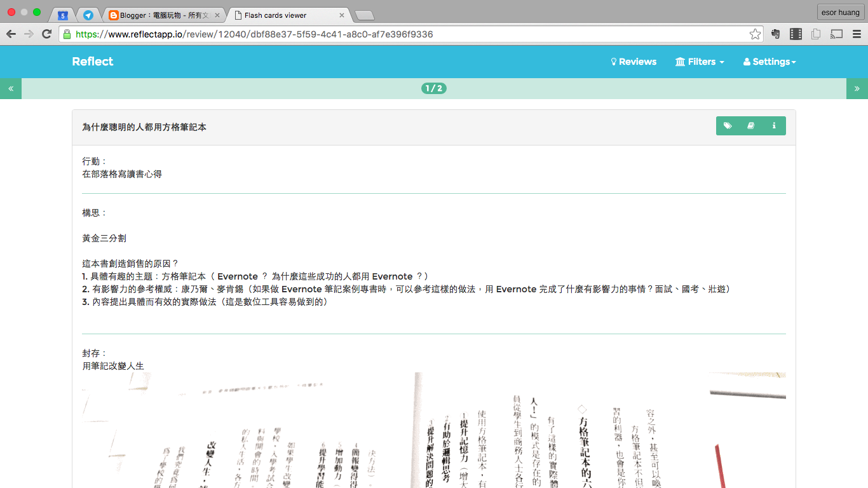Click the browser forward arrow
868x488 pixels.
[29, 34]
